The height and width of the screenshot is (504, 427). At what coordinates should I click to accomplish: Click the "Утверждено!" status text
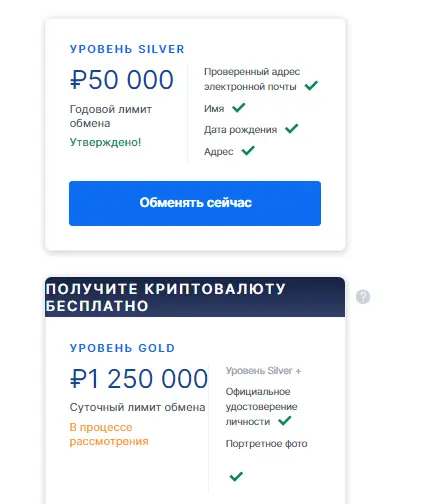[105, 142]
